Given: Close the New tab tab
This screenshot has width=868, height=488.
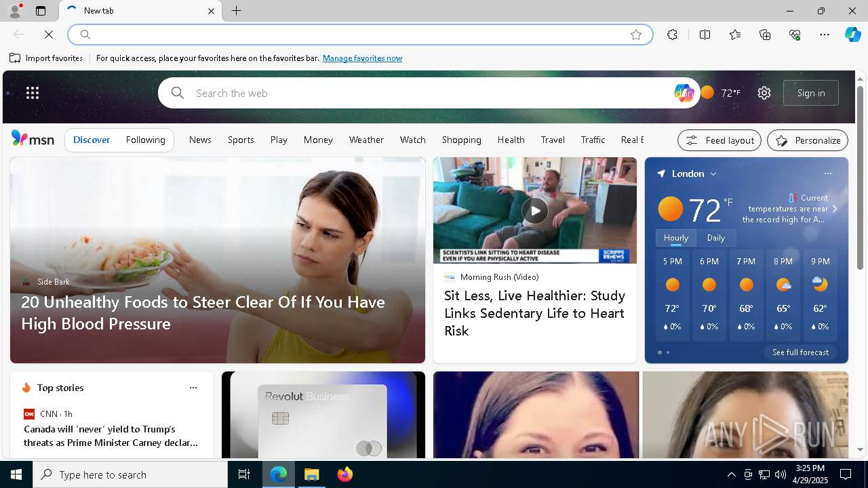Looking at the screenshot, I should 211,11.
